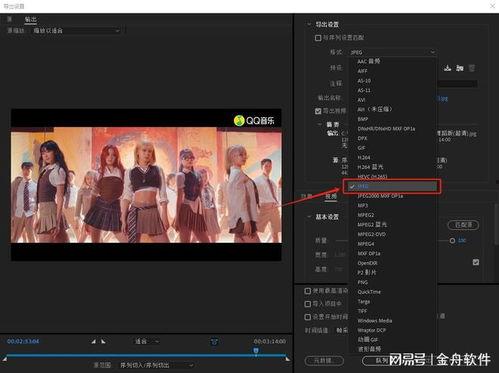Viewport: 499px width, 373px height.
Task: Select DPX format
Action: 362,138
